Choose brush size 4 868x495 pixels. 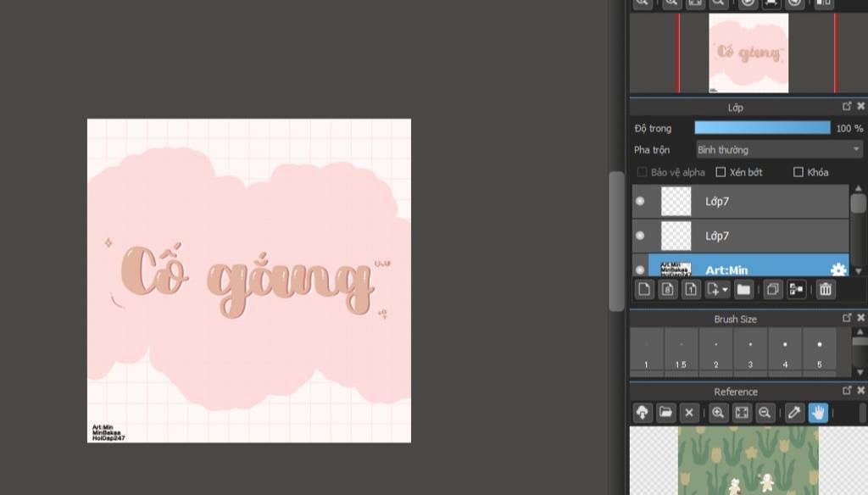785,351
